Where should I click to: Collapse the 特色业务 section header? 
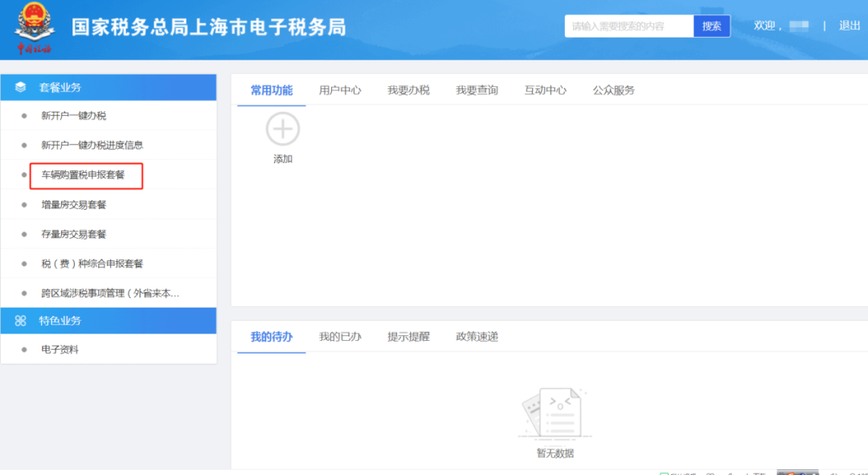coord(108,321)
